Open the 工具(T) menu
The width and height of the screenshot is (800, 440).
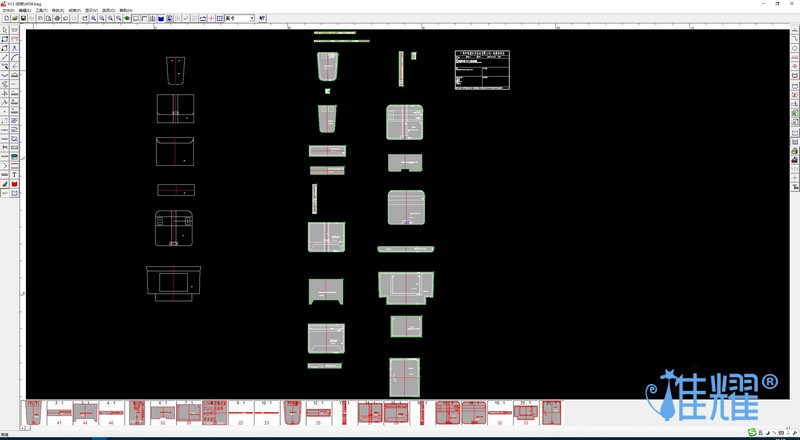(41, 10)
